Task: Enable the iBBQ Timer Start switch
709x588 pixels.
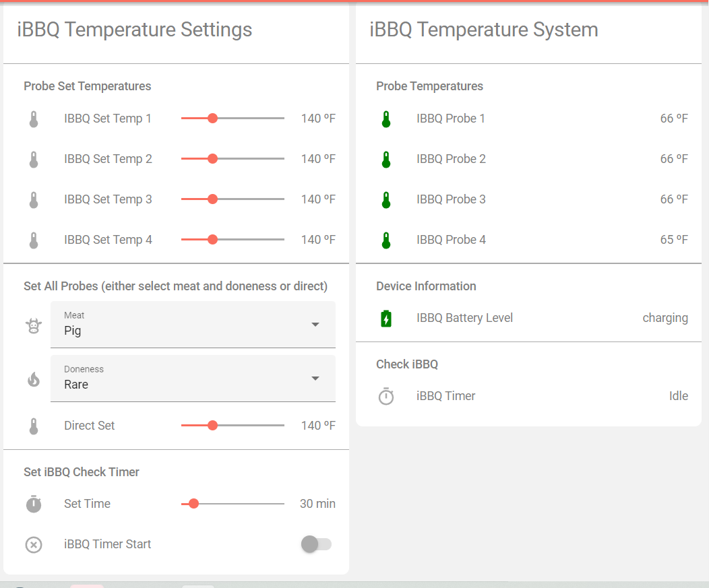Action: click(x=316, y=544)
